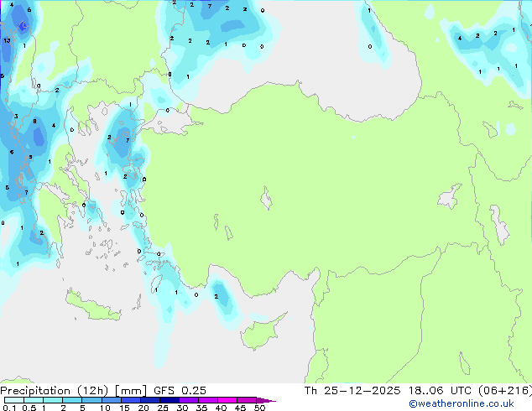This screenshot has width=532, height=411.
Task: Click the '13' precipitation value on the map
Action: (x=7, y=40)
